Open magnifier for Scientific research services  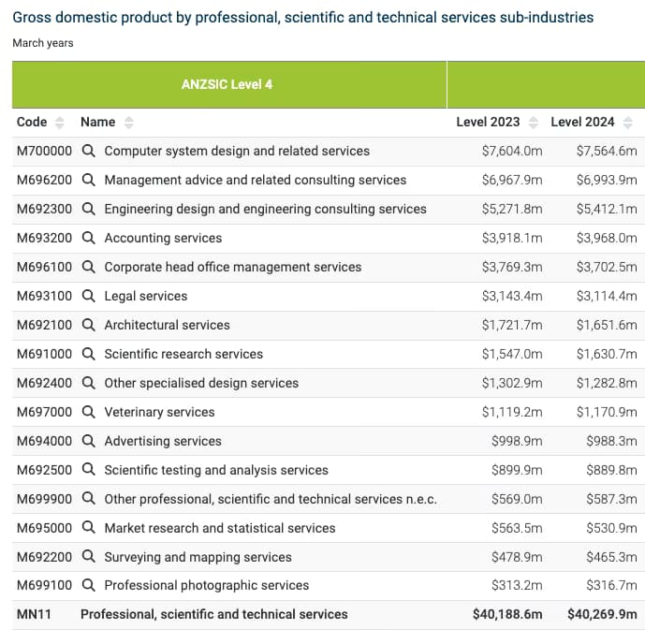[89, 354]
